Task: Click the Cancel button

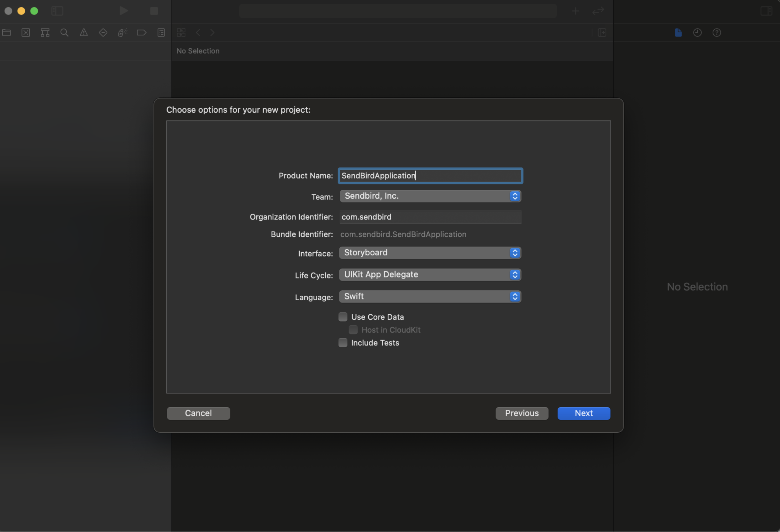Action: 198,413
